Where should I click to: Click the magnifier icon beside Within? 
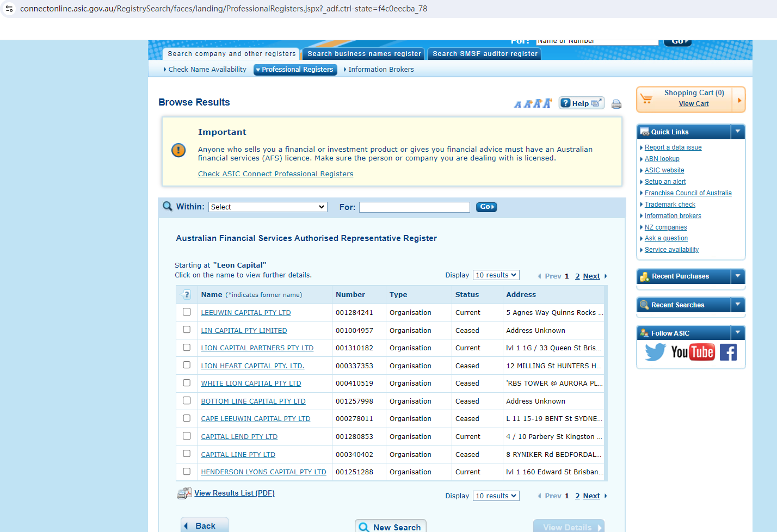coord(168,206)
